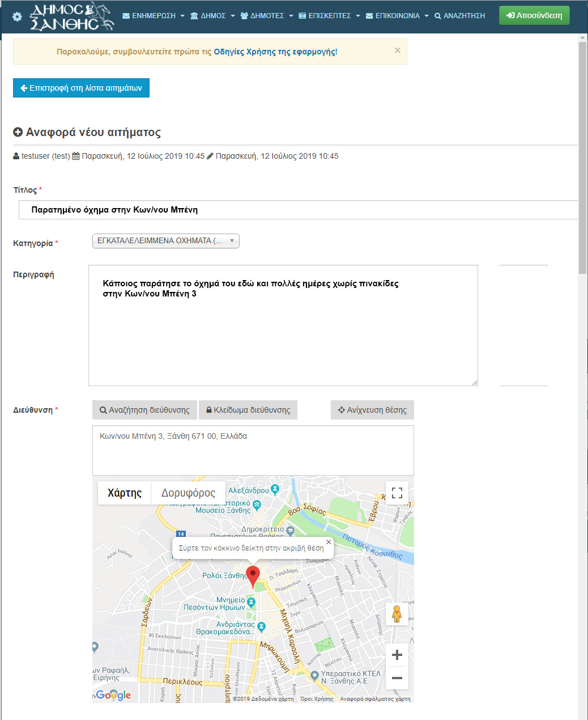Image resolution: width=588 pixels, height=720 pixels.
Task: Zoom in the map with plus button
Action: [397, 655]
